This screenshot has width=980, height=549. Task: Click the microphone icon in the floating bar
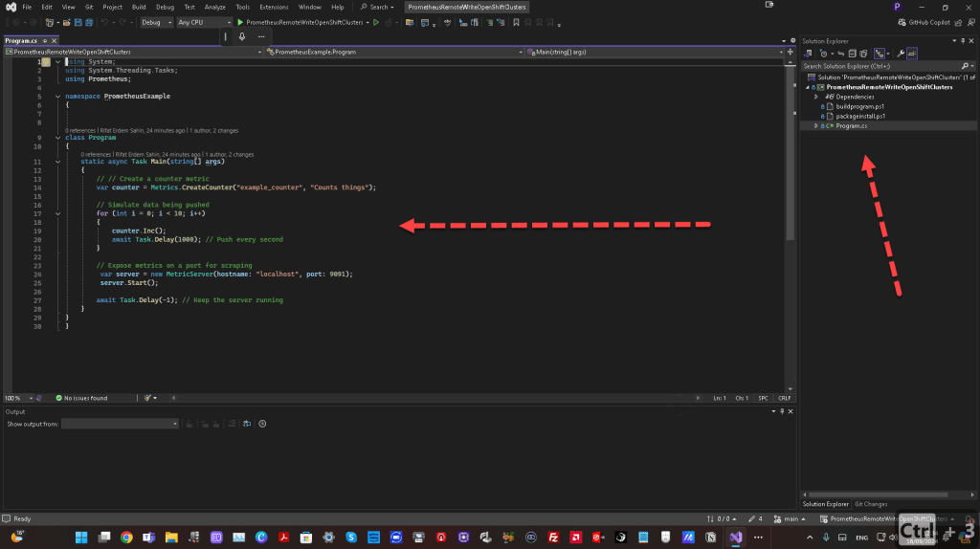(x=242, y=36)
